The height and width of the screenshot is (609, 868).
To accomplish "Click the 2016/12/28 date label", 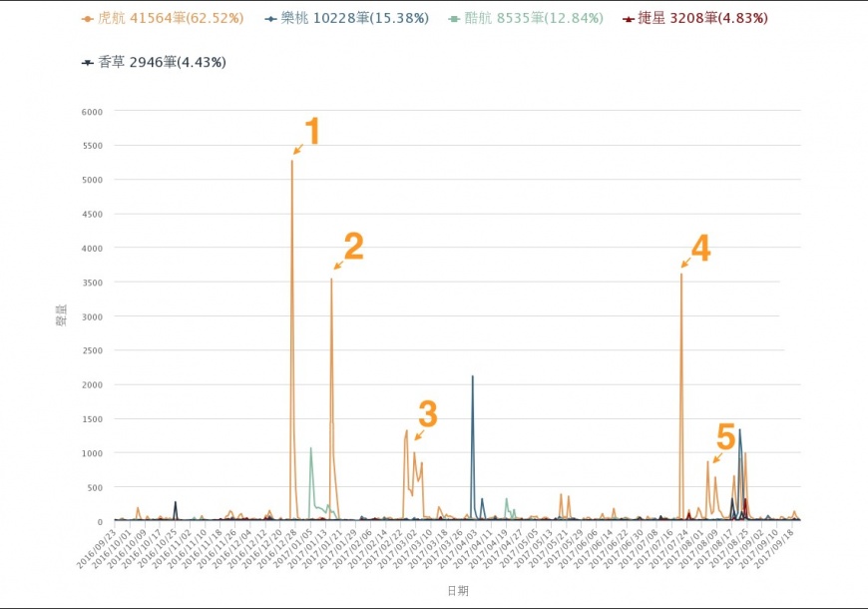I will [278, 548].
